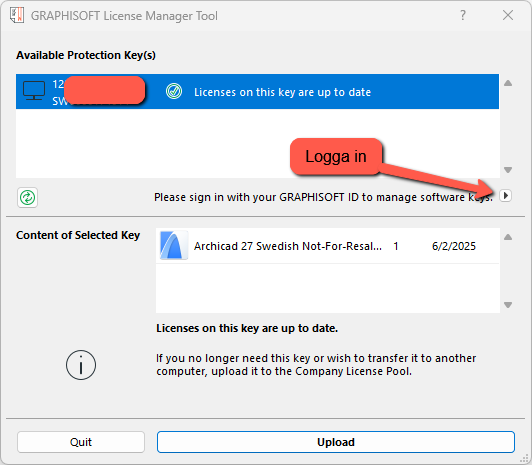The height and width of the screenshot is (465, 532).
Task: Click the Upload button
Action: pyautogui.click(x=336, y=442)
